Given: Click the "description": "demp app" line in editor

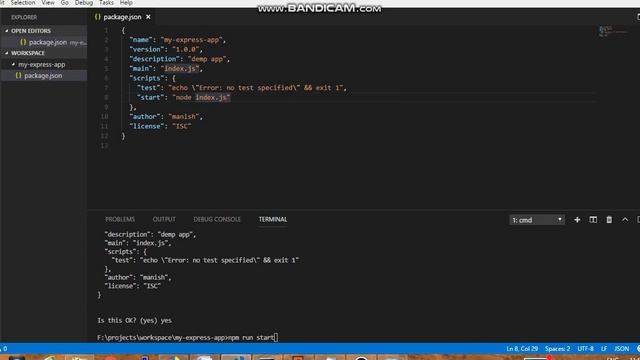Looking at the screenshot, I should coord(180,59).
